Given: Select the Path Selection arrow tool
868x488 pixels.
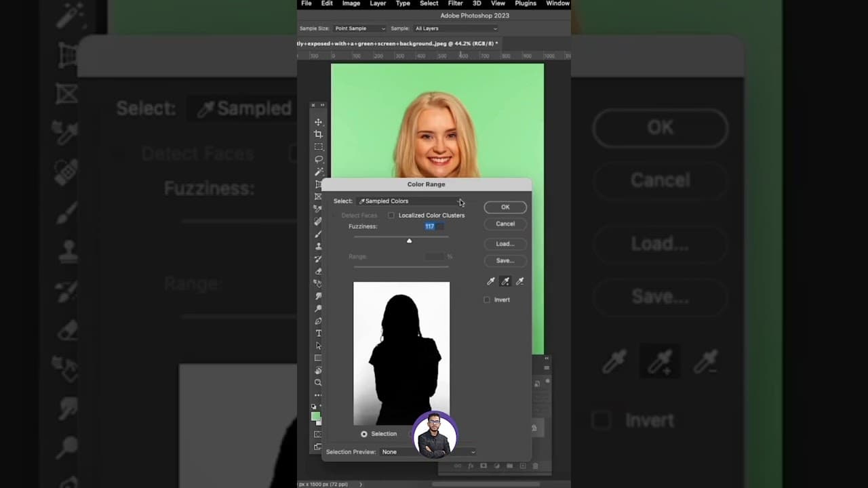Looking at the screenshot, I should 318,346.
